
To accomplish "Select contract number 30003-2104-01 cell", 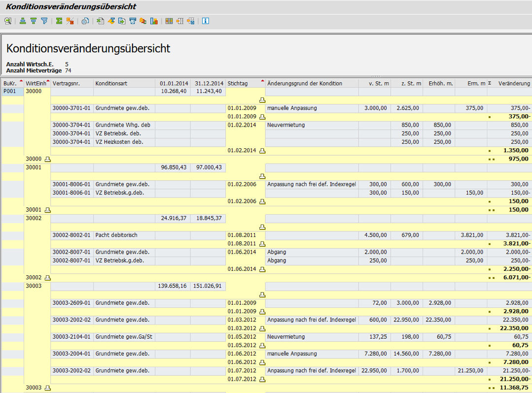I will point(71,337).
